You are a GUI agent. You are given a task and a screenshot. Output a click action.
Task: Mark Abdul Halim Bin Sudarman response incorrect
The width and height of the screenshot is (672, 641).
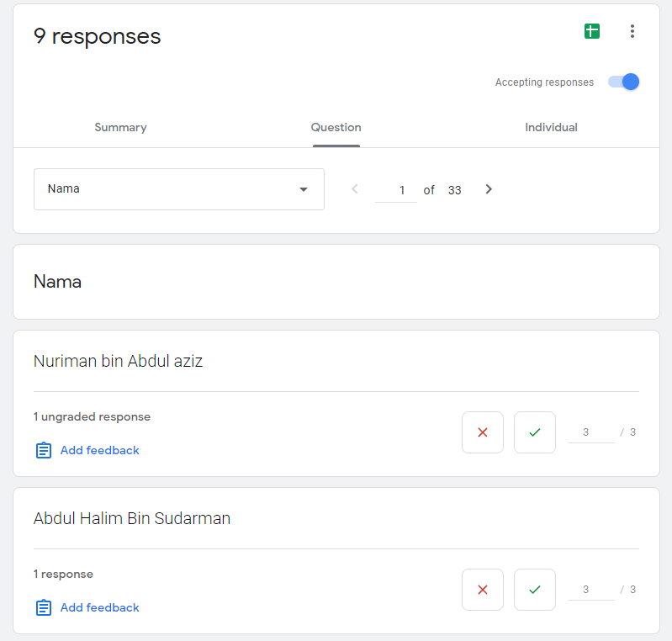(x=483, y=590)
